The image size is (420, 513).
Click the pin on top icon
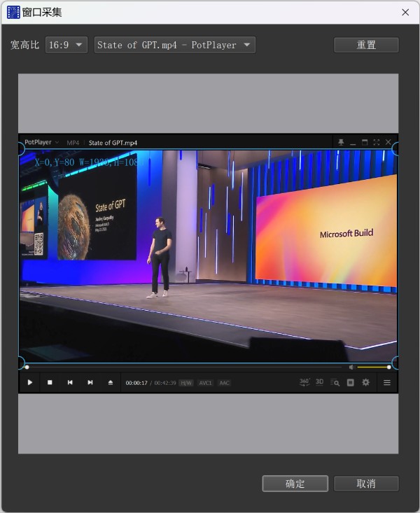tap(341, 142)
